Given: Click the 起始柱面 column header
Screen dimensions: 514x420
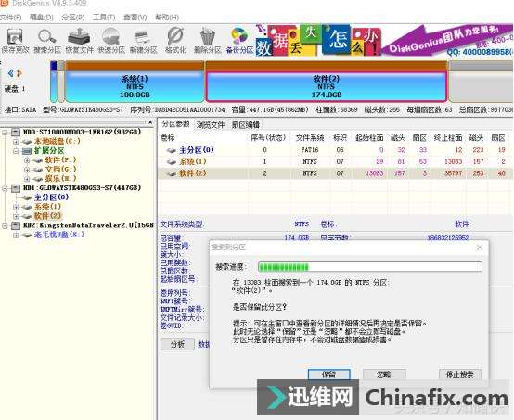Looking at the screenshot, I should tap(369, 138).
